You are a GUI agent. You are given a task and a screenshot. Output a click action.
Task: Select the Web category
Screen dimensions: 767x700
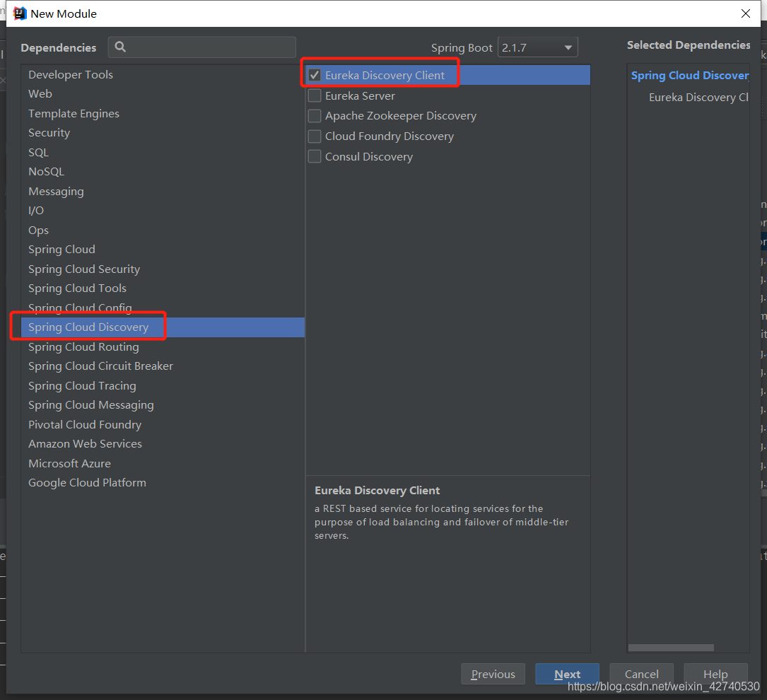163,94
